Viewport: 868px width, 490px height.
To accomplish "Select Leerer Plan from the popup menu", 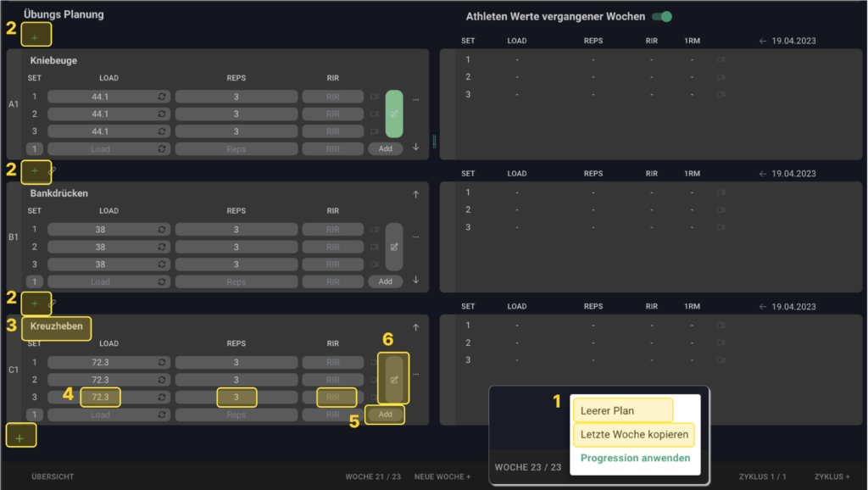I will (x=622, y=410).
